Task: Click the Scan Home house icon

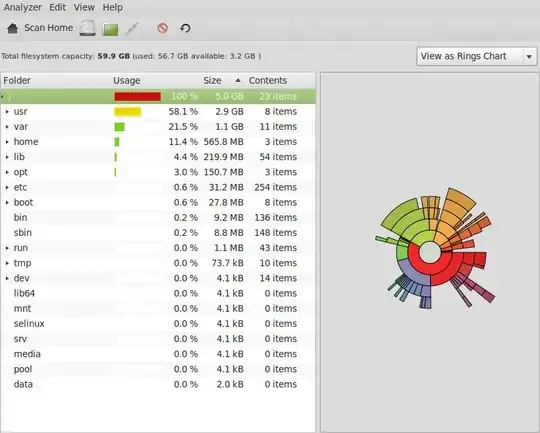Action: [13, 28]
